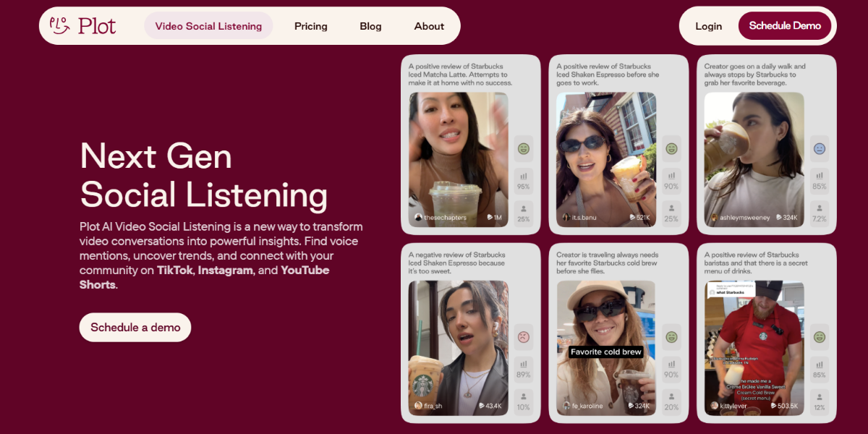Click person icon on it.s.banu card
Screen dimensions: 868x434
pyautogui.click(x=671, y=208)
